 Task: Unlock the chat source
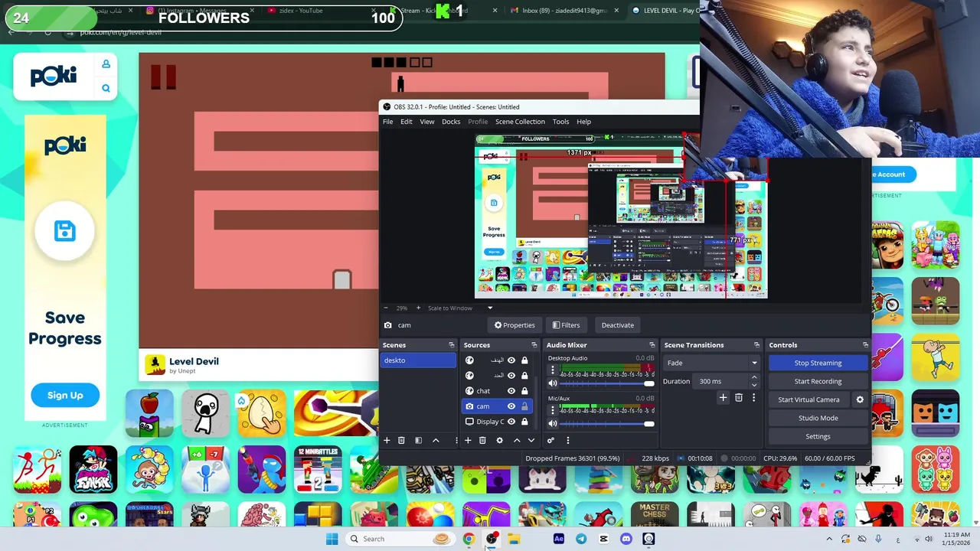coord(524,391)
